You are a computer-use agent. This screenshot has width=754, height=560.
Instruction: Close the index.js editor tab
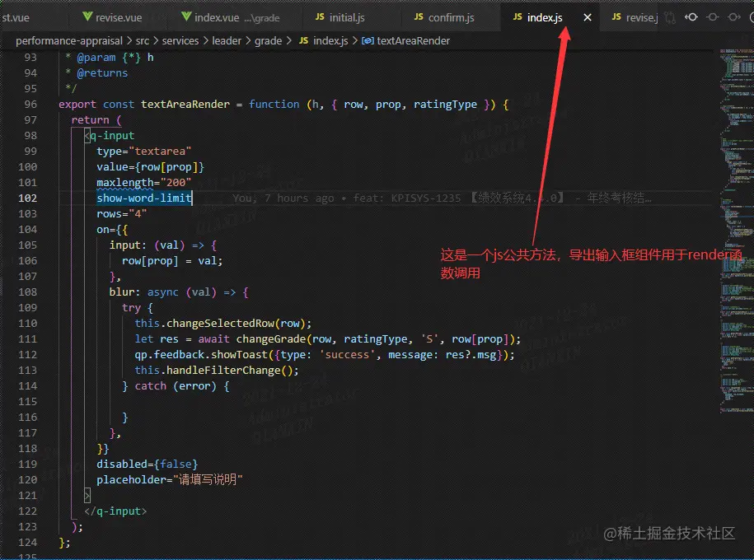588,18
